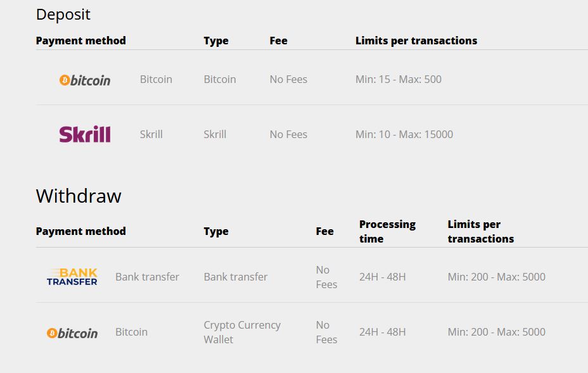
Task: Click Withdraw table's Processing time header
Action: pyautogui.click(x=387, y=231)
